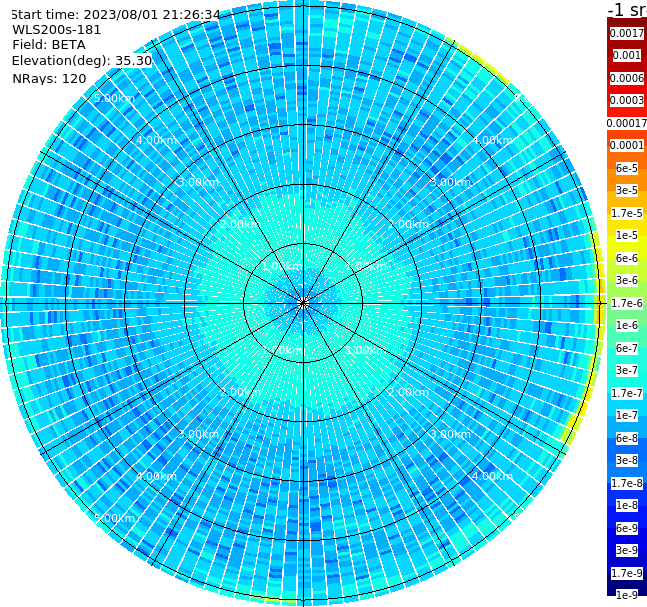Click the 1.00km range label in lower-left quadrant
The height and width of the screenshot is (607, 647).
282,350
